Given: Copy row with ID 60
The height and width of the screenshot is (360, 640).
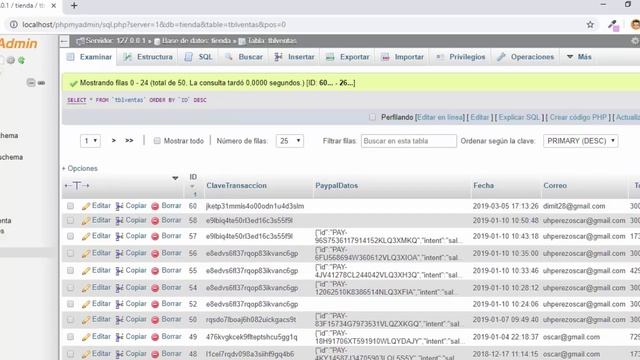Looking at the screenshot, I should [131, 206].
